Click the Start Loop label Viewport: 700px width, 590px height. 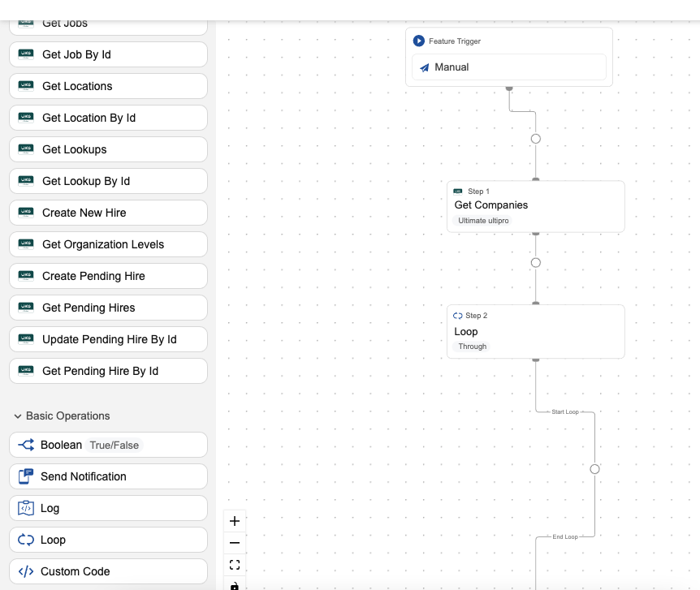[565, 412]
